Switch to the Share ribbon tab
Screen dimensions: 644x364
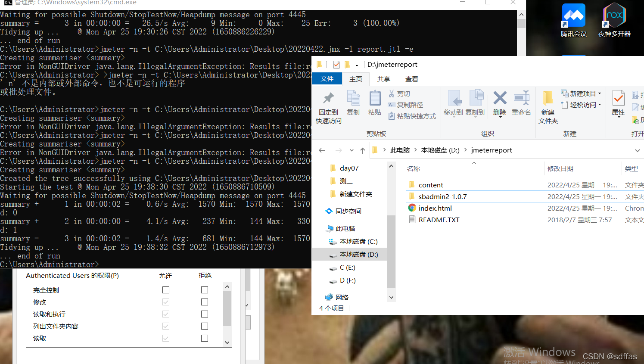(383, 79)
